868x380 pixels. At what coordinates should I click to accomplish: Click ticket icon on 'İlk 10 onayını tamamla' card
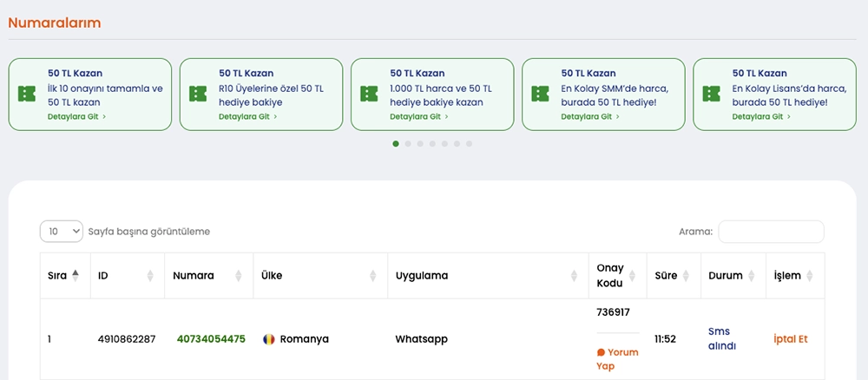27,94
